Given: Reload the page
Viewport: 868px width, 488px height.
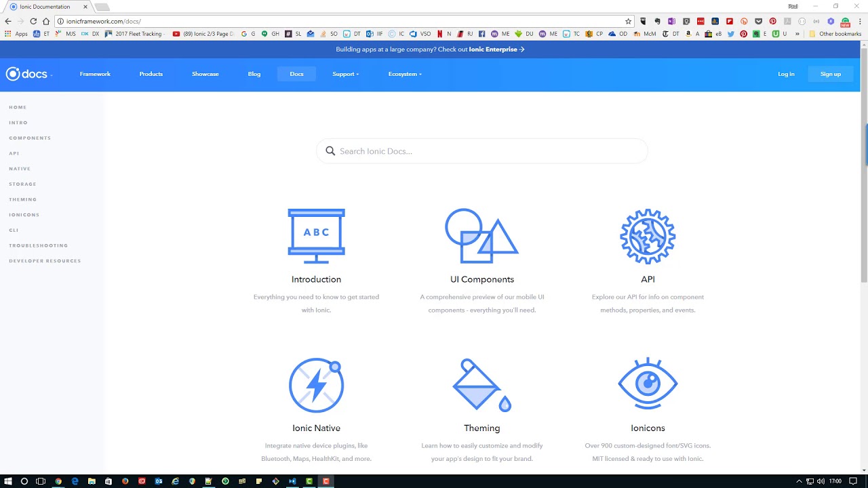Looking at the screenshot, I should (x=33, y=21).
